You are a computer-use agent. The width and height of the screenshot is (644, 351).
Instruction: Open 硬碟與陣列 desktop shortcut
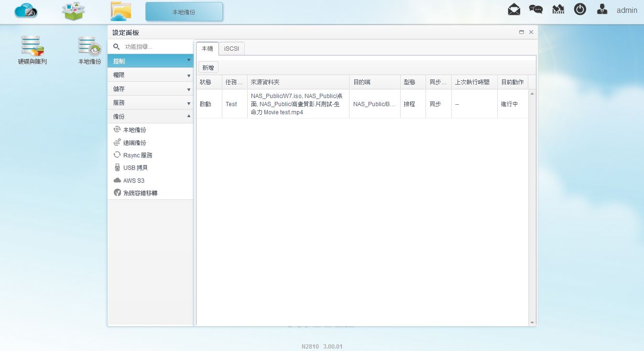pyautogui.click(x=33, y=50)
